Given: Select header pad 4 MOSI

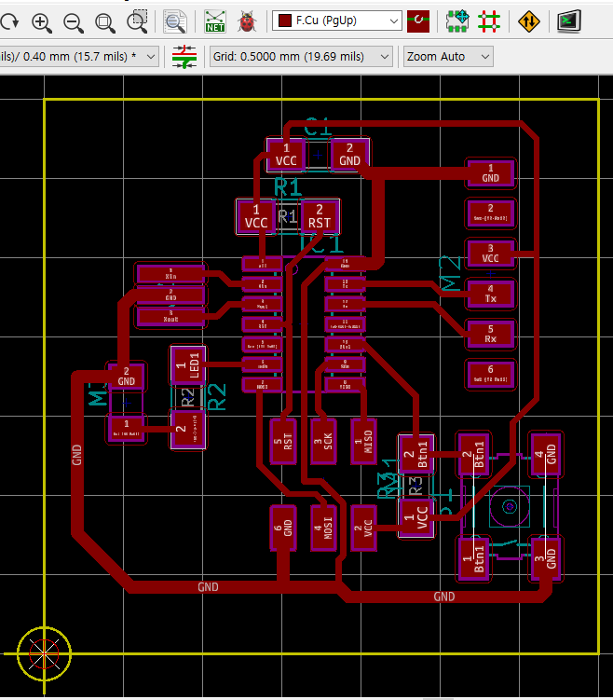Looking at the screenshot, I should tap(323, 528).
